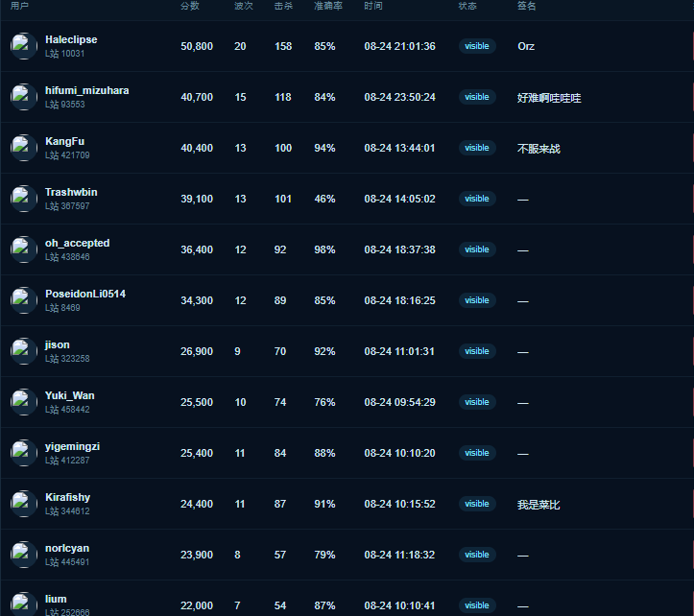Screen dimensions: 694x616
Task: Click hifumi_mizuhara's signature text 好难啊哇哇哇
Action: (549, 98)
